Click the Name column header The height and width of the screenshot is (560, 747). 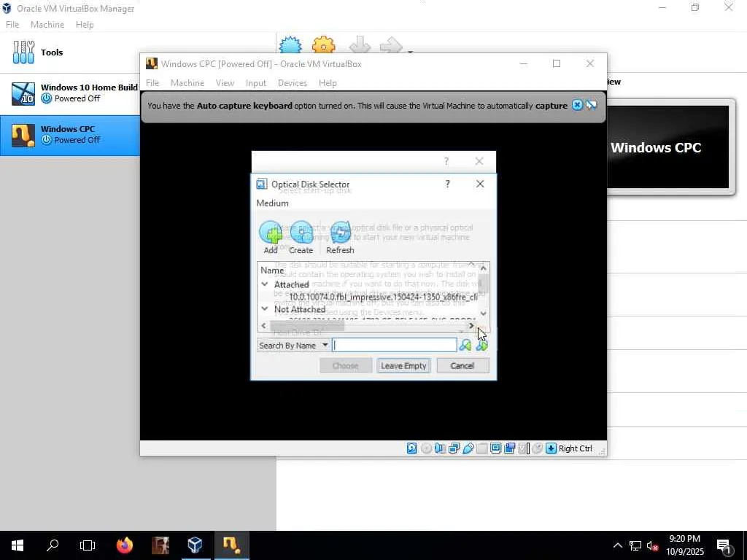(272, 270)
